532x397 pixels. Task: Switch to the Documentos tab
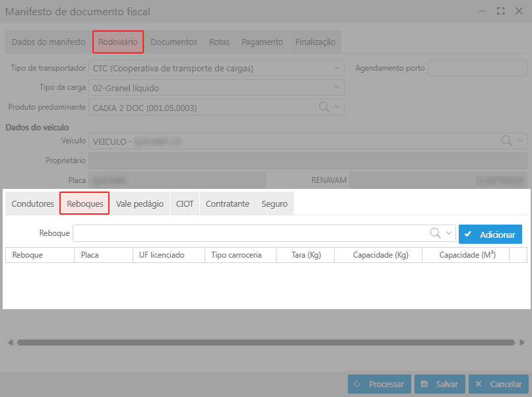click(174, 42)
